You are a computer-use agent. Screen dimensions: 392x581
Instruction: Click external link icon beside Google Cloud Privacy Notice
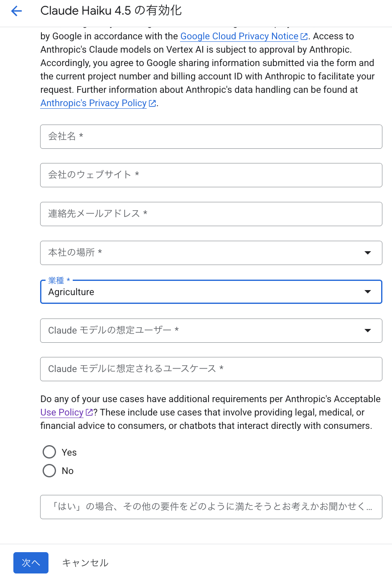(x=304, y=37)
